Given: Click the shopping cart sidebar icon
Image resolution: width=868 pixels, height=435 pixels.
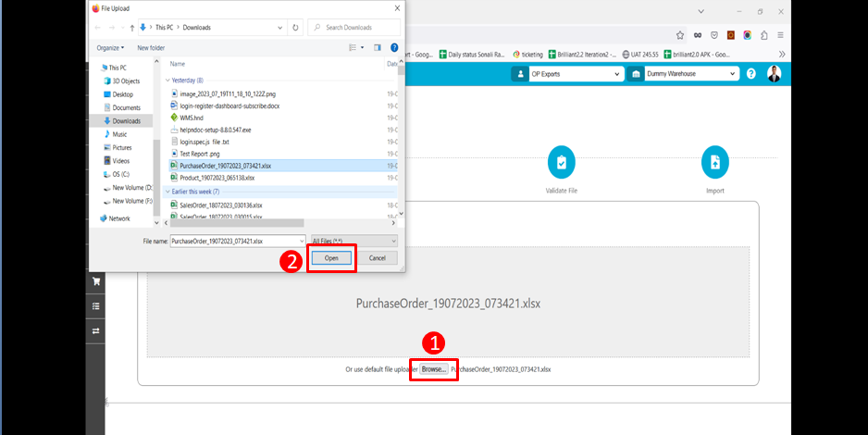Looking at the screenshot, I should [95, 281].
